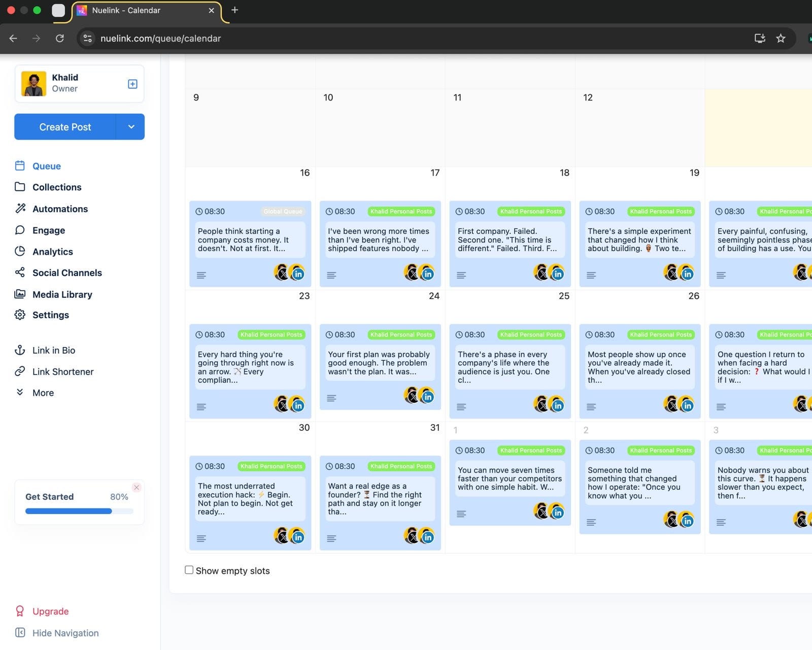The height and width of the screenshot is (650, 812).
Task: Open Settings in the sidebar
Action: tap(50, 315)
